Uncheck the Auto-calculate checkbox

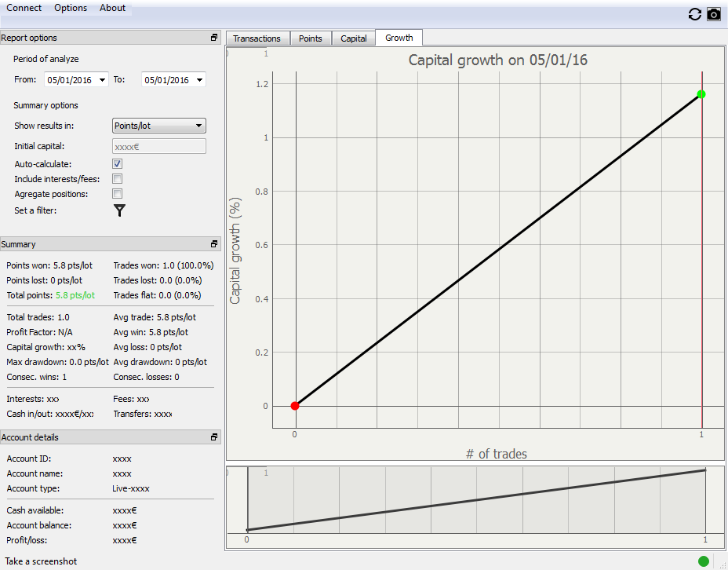(117, 164)
